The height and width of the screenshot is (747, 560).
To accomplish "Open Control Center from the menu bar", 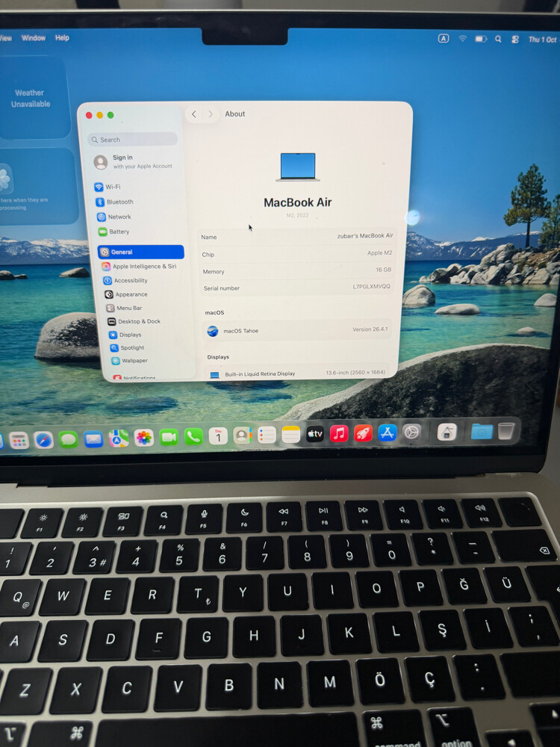I will coord(515,40).
